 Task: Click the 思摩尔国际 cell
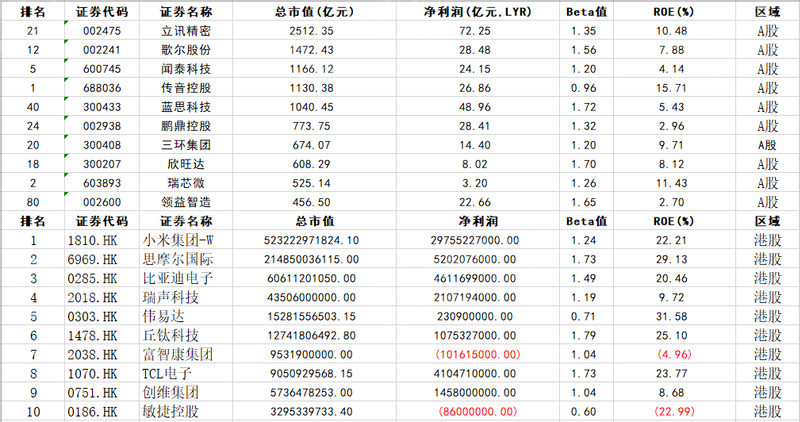click(186, 259)
